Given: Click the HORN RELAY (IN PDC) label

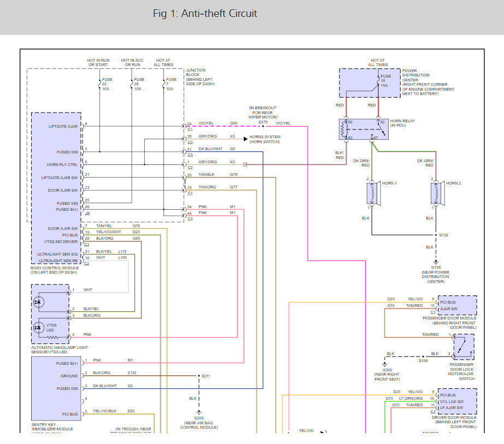Looking at the screenshot, I should coord(402,123).
